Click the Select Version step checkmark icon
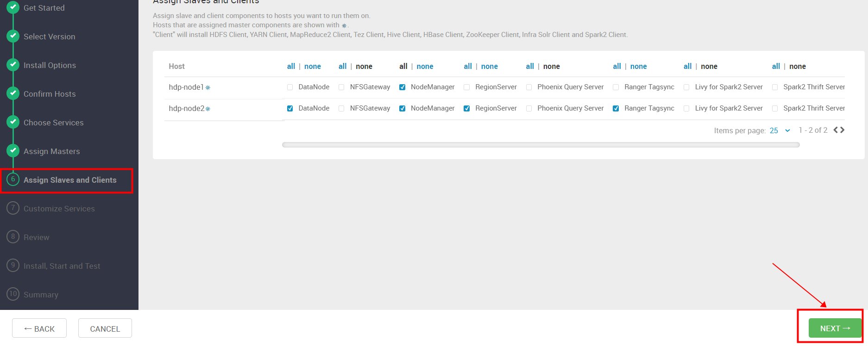This screenshot has width=868, height=346. 13,36
